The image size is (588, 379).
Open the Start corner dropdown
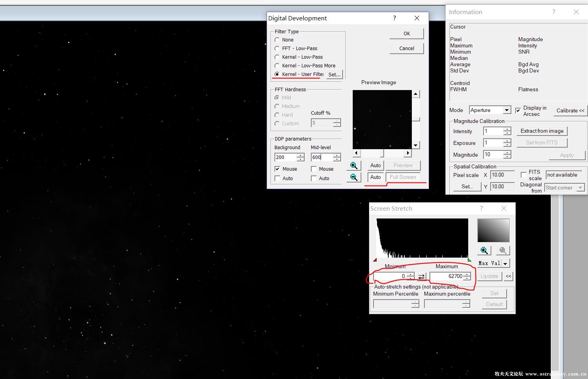581,188
